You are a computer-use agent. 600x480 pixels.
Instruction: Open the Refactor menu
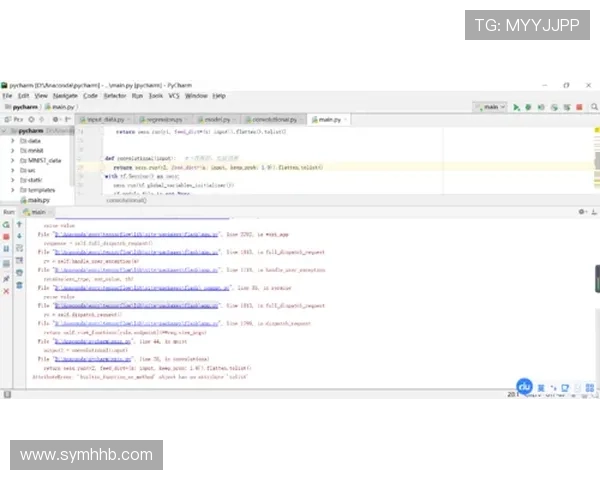115,95
